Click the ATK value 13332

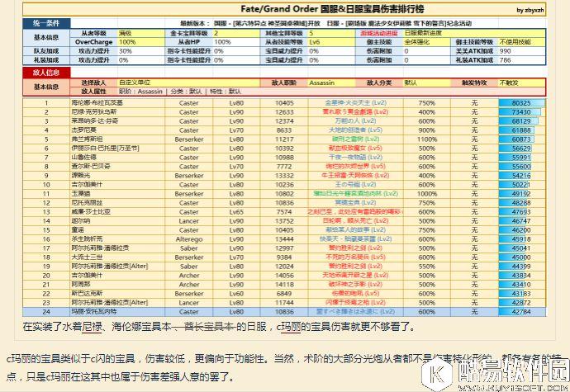click(284, 176)
